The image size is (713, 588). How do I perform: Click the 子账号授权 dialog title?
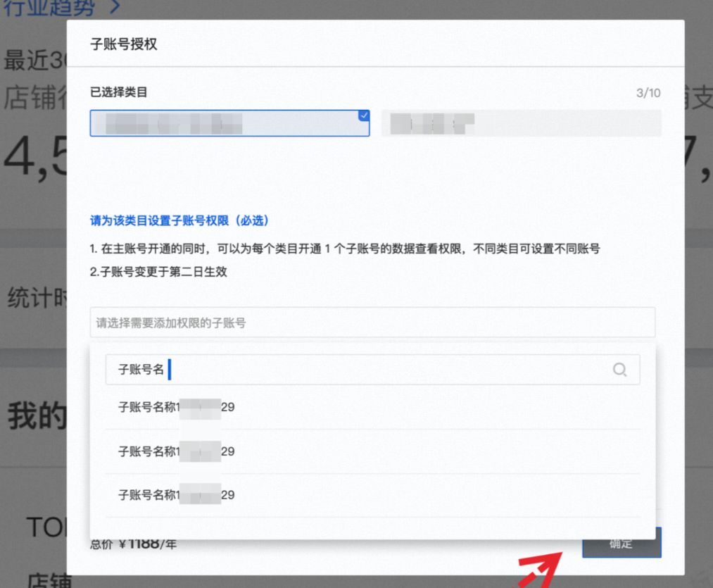click(124, 44)
